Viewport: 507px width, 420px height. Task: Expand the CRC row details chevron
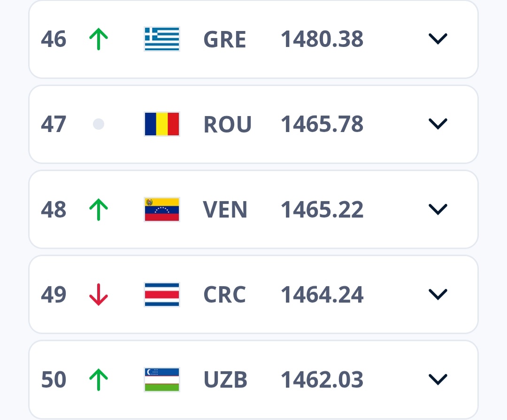[x=438, y=295]
